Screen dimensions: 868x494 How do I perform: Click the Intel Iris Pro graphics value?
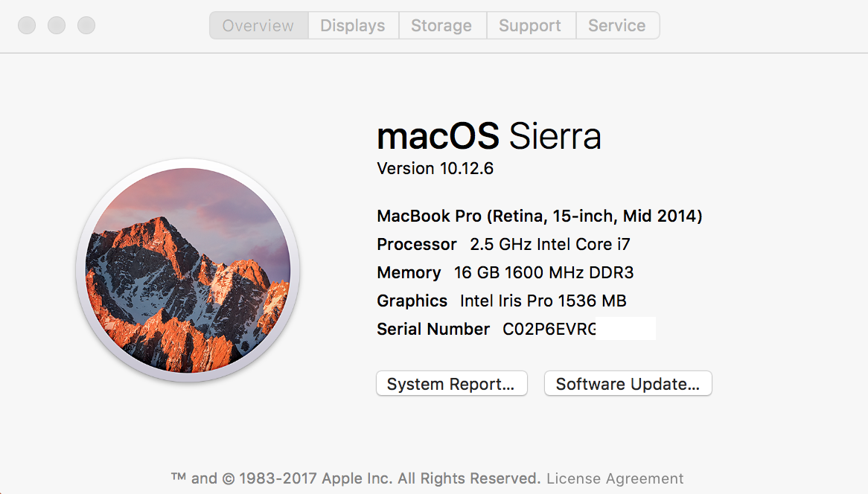pos(543,301)
